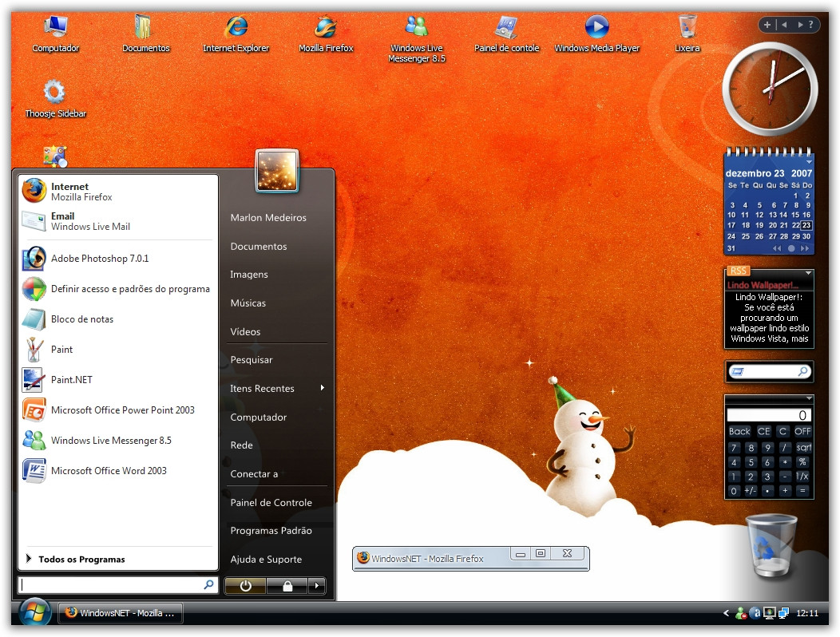This screenshot has height=637, width=840.
Task: Click the Word 2003 icon in Start menu
Action: click(x=34, y=471)
